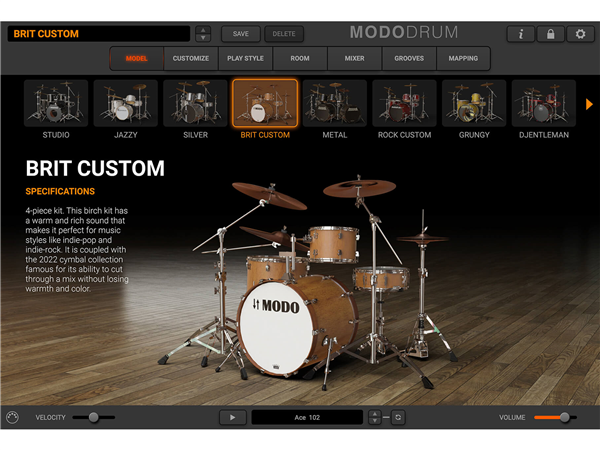Open the info panel icon

click(x=520, y=34)
